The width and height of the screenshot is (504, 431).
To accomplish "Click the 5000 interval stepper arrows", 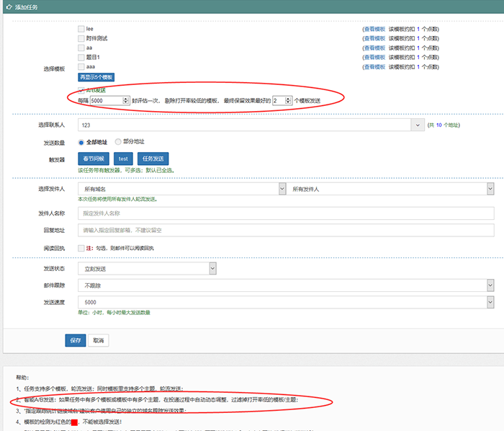I will click(126, 101).
